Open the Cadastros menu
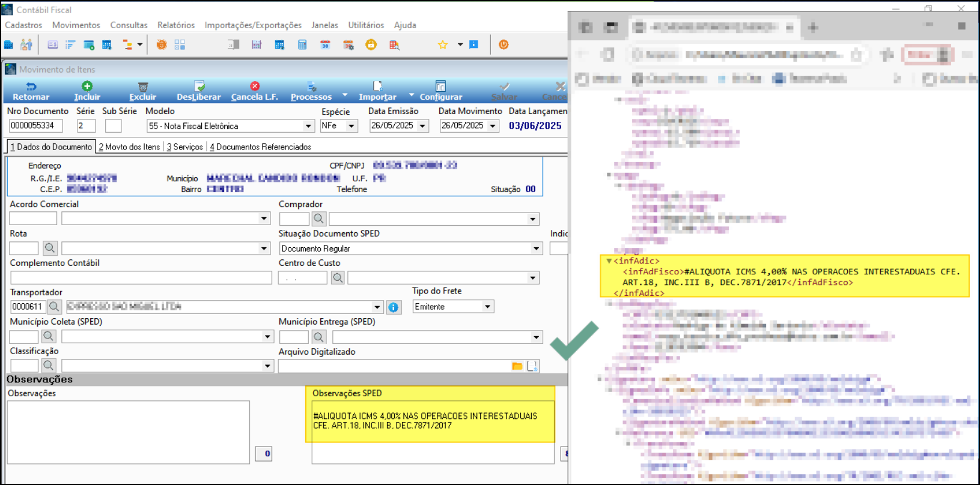 pos(23,25)
